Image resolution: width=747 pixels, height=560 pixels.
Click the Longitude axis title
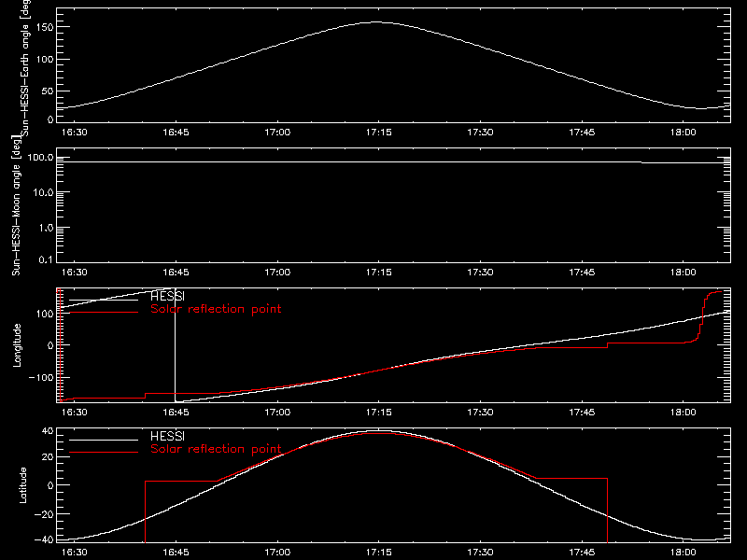point(17,345)
